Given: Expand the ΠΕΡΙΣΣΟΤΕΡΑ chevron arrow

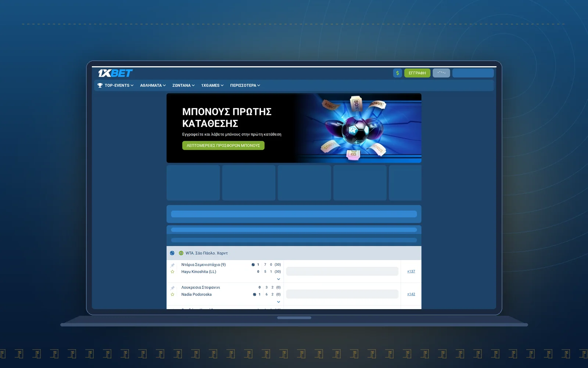Looking at the screenshot, I should [x=259, y=85].
